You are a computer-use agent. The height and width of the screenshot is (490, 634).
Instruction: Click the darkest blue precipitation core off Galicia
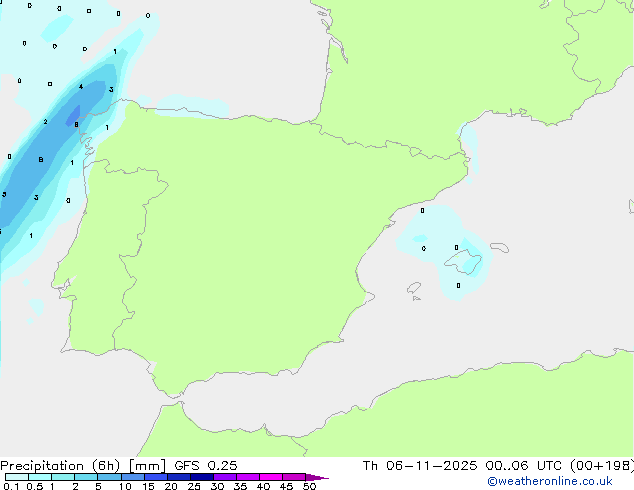point(74,116)
